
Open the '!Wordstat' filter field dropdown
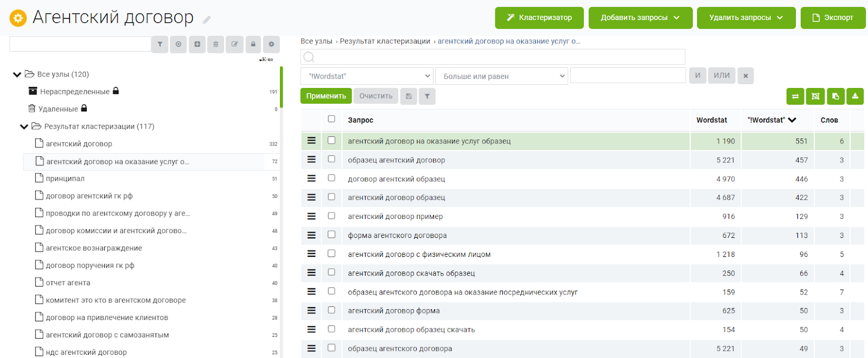pyautogui.click(x=367, y=76)
